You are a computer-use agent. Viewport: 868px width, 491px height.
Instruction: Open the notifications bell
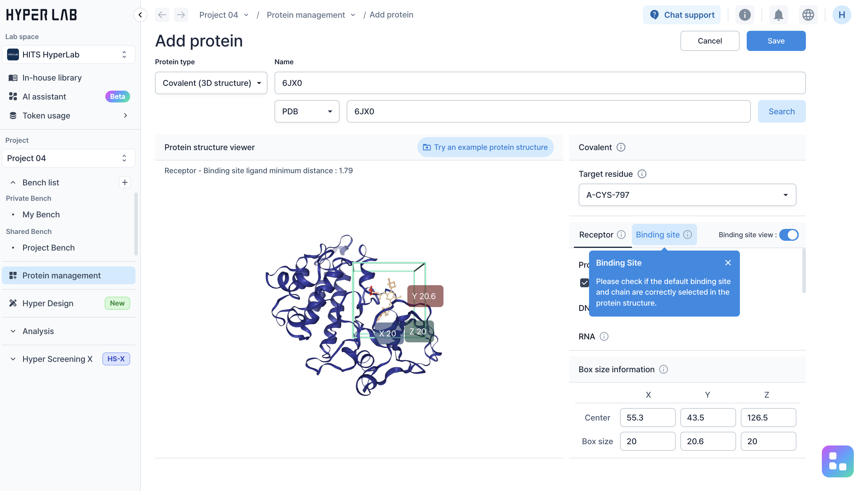[778, 15]
